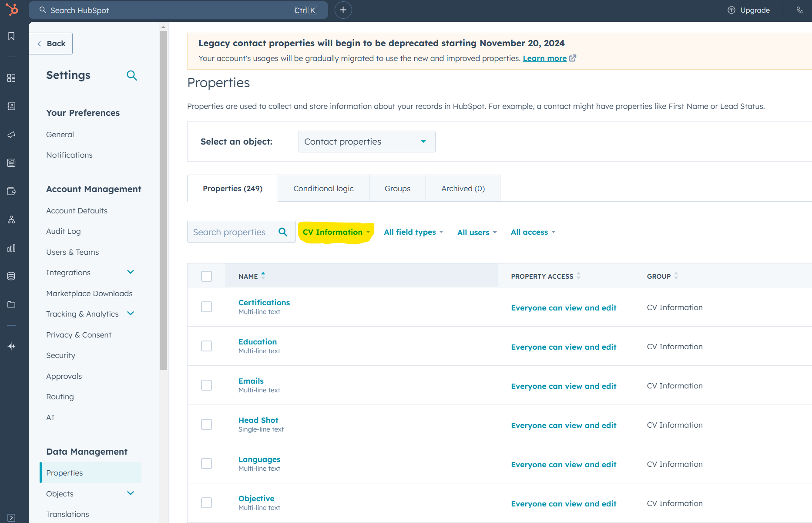Open Translations under Data Management
Viewport: 812px width, 523px height.
(x=67, y=514)
